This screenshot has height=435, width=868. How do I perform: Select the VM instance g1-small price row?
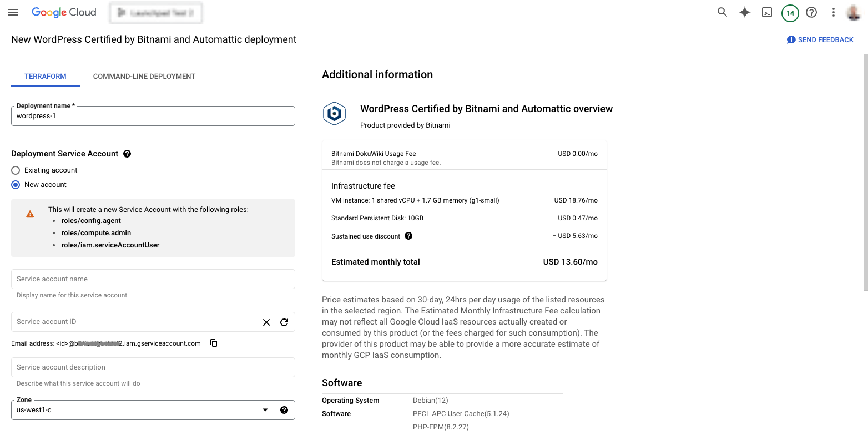coord(465,200)
